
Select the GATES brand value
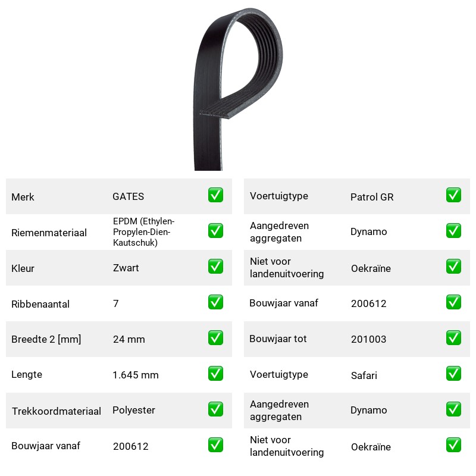click(128, 196)
